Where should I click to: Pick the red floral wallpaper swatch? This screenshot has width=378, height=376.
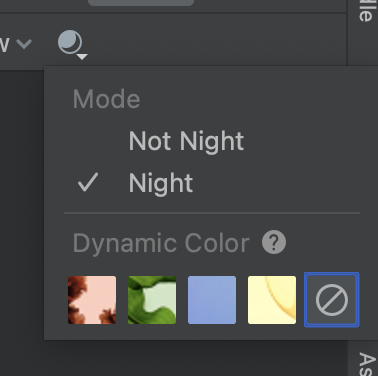[x=92, y=300]
